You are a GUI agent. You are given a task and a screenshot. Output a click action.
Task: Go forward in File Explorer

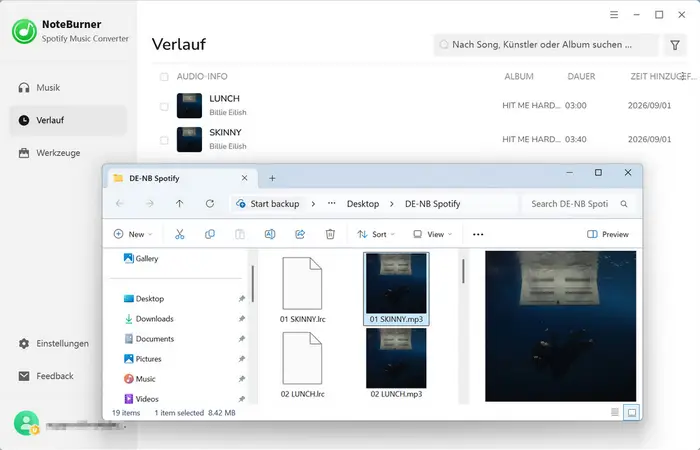[x=150, y=204]
